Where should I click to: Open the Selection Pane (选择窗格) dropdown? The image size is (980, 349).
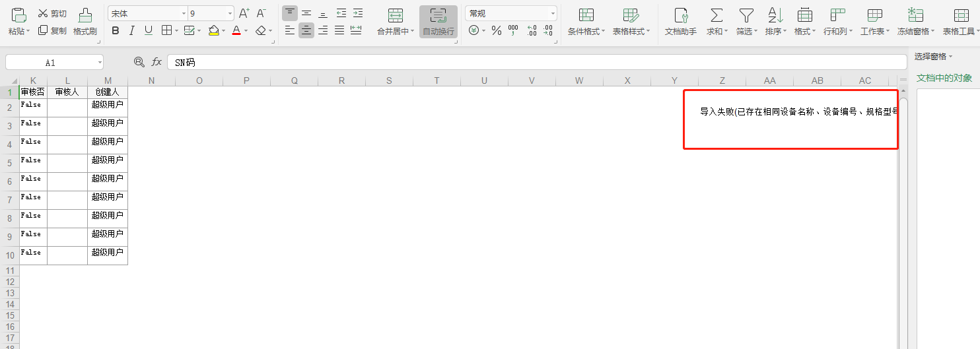point(933,56)
